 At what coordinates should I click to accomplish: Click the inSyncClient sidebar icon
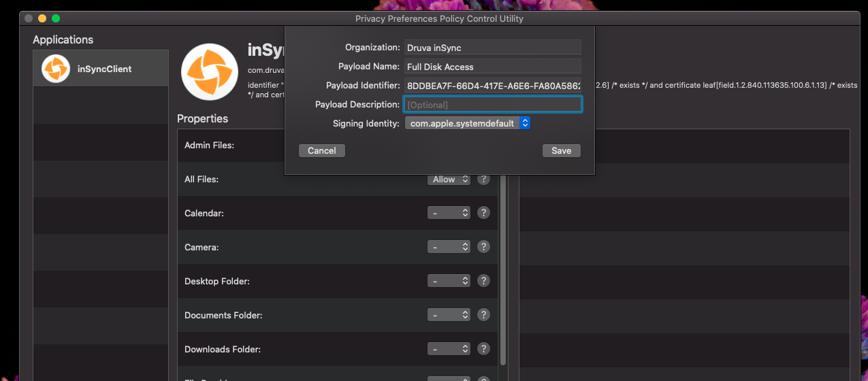click(56, 69)
